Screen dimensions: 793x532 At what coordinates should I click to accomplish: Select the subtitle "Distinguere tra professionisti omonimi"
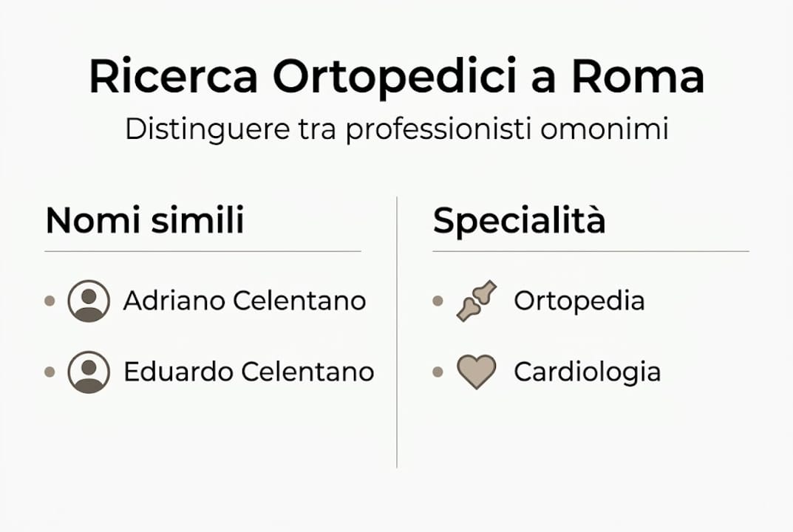coord(396,129)
